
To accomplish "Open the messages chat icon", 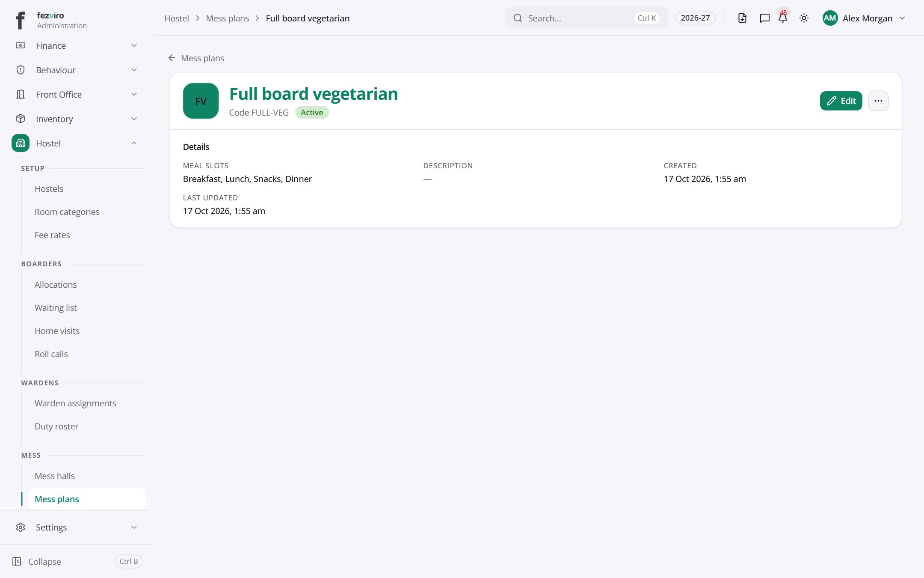I will (x=764, y=18).
